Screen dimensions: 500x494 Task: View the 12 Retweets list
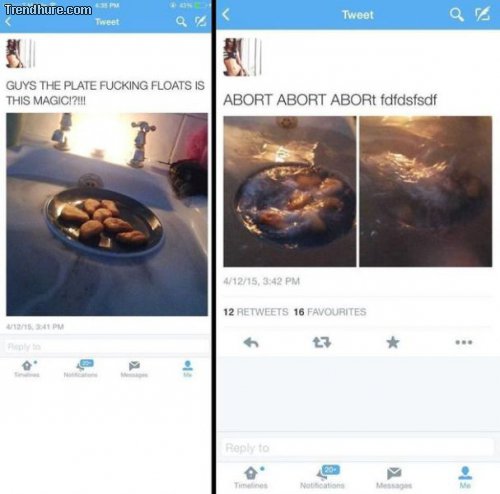click(x=256, y=312)
